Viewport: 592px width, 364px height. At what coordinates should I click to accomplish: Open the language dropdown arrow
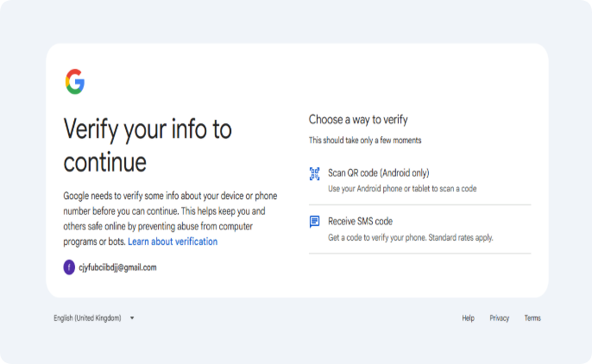[132, 318]
